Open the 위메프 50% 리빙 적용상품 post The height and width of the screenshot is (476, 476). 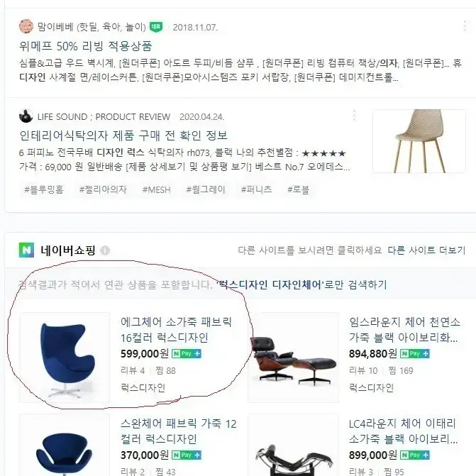pos(85,46)
